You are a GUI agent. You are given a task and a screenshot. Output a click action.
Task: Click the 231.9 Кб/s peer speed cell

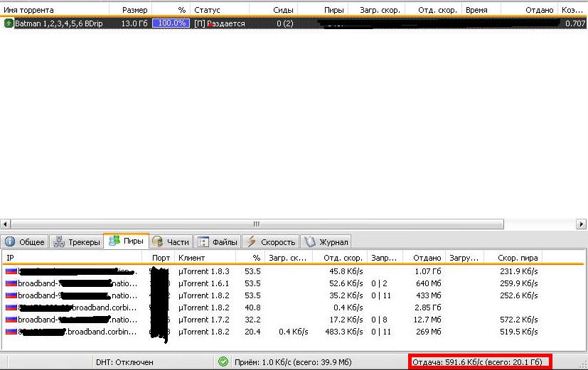[518, 271]
